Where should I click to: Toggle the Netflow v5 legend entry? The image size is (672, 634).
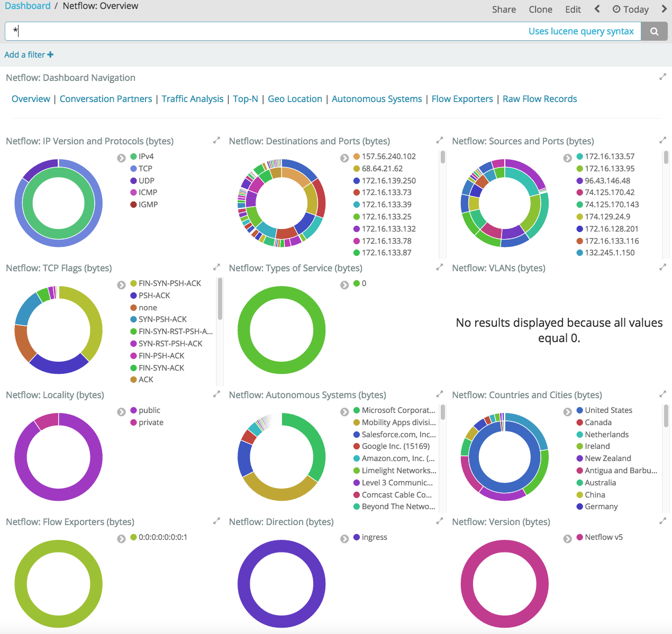click(x=604, y=537)
